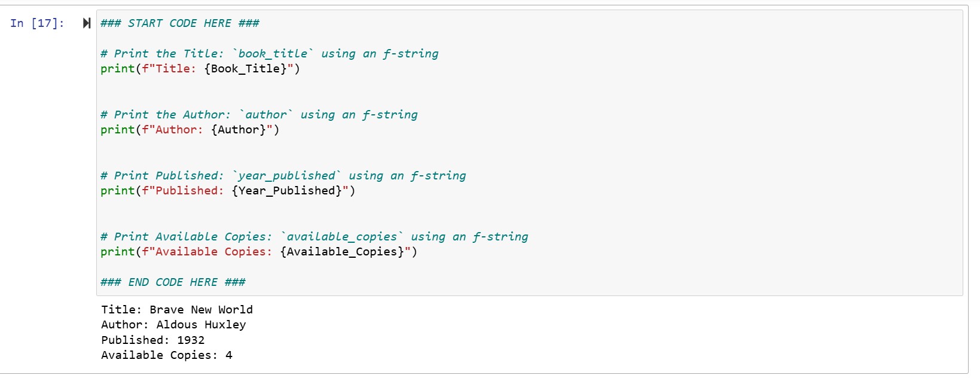This screenshot has height=381, width=980.
Task: Click output line 'Author: Aldous Huxley'
Action: tap(173, 325)
